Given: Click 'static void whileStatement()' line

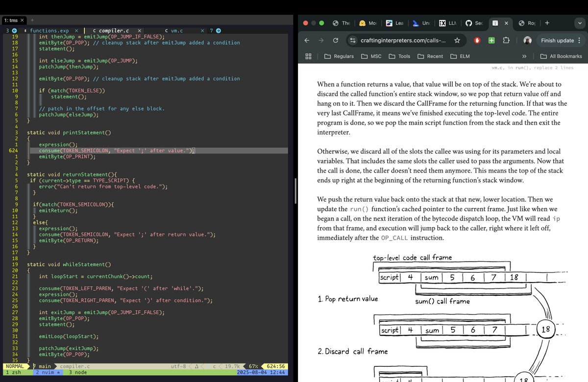Looking at the screenshot, I should tap(69, 264).
